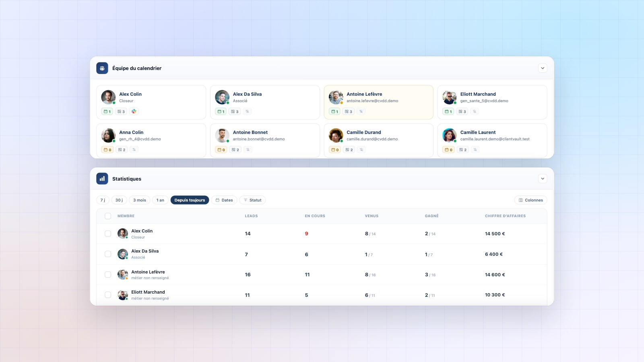The height and width of the screenshot is (362, 644).
Task: Click the calendar badge on Antoine Lefèvre's card
Action: tap(335, 111)
